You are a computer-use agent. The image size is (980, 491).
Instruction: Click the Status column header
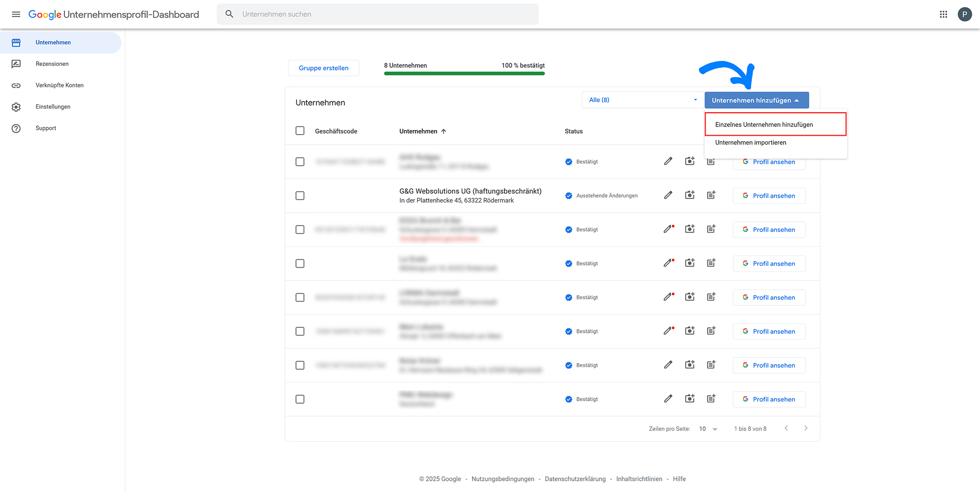[573, 132]
